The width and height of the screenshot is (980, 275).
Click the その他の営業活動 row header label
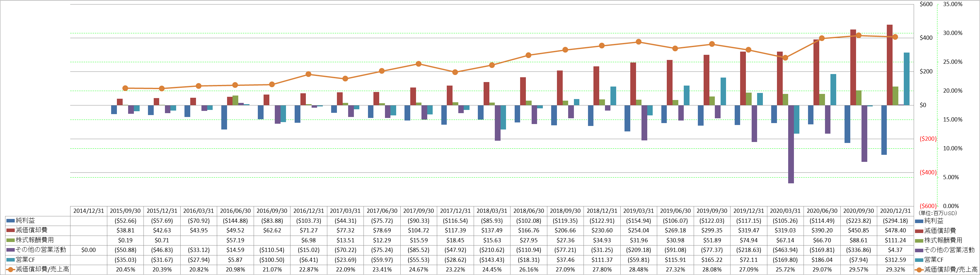[x=41, y=250]
